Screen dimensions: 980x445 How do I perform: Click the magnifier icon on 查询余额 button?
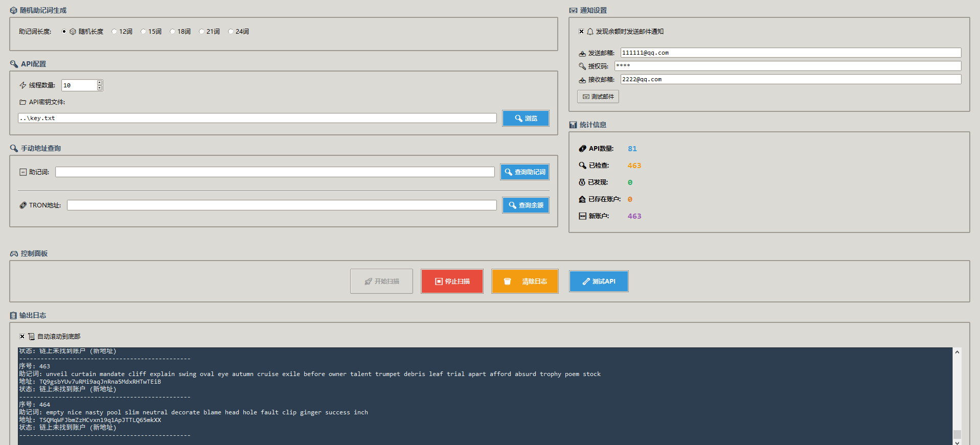tap(512, 205)
